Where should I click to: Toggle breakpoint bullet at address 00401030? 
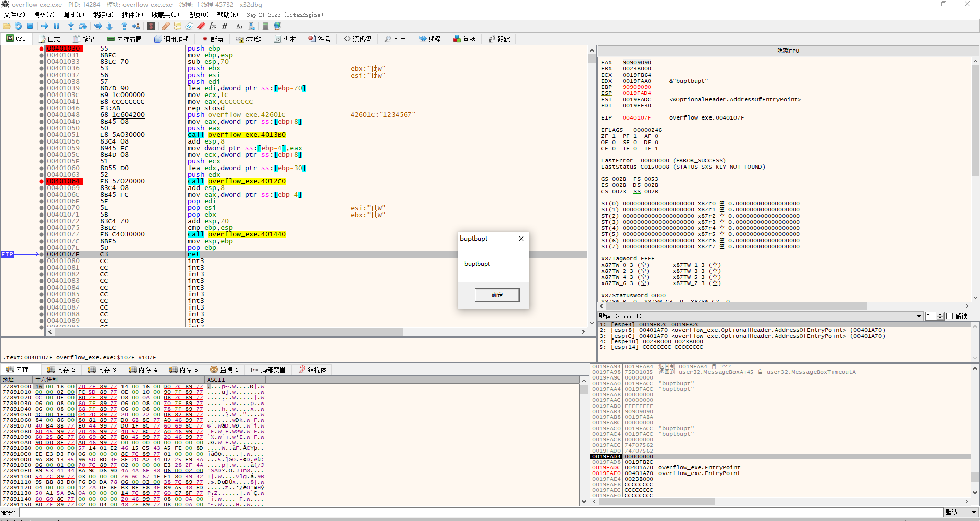(41, 49)
